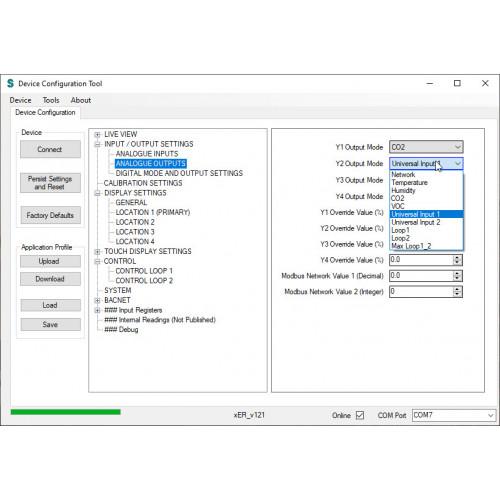Screen dimensions: 500x500
Task: Expand the LIVE VIEW tree node
Action: [97, 134]
